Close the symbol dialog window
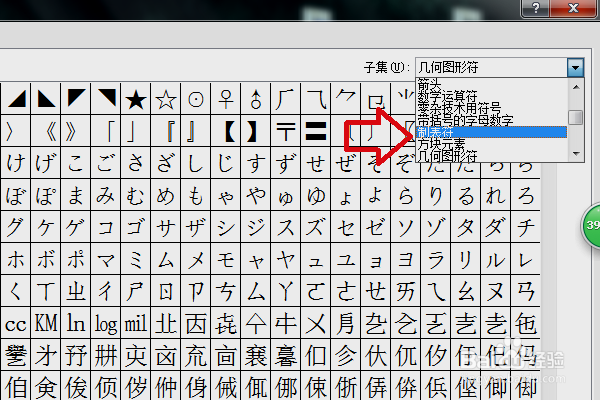Screen dimensions: 600x400 (x=573, y=8)
